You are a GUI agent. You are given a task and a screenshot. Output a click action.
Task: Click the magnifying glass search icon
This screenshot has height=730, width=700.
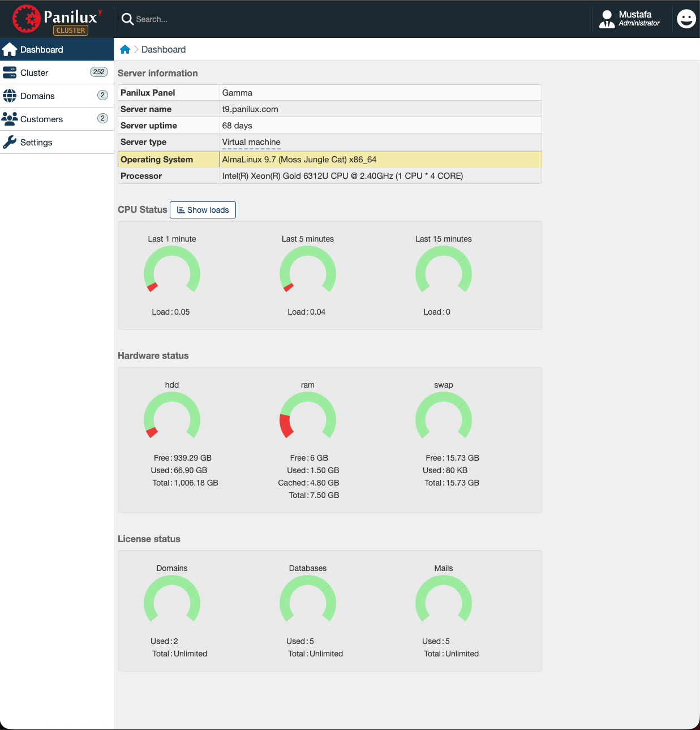click(x=127, y=19)
